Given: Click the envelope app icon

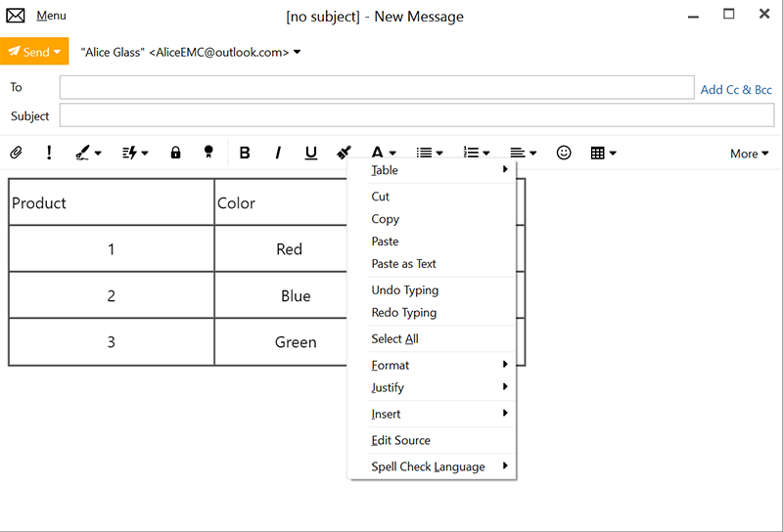Looking at the screenshot, I should coord(16,16).
